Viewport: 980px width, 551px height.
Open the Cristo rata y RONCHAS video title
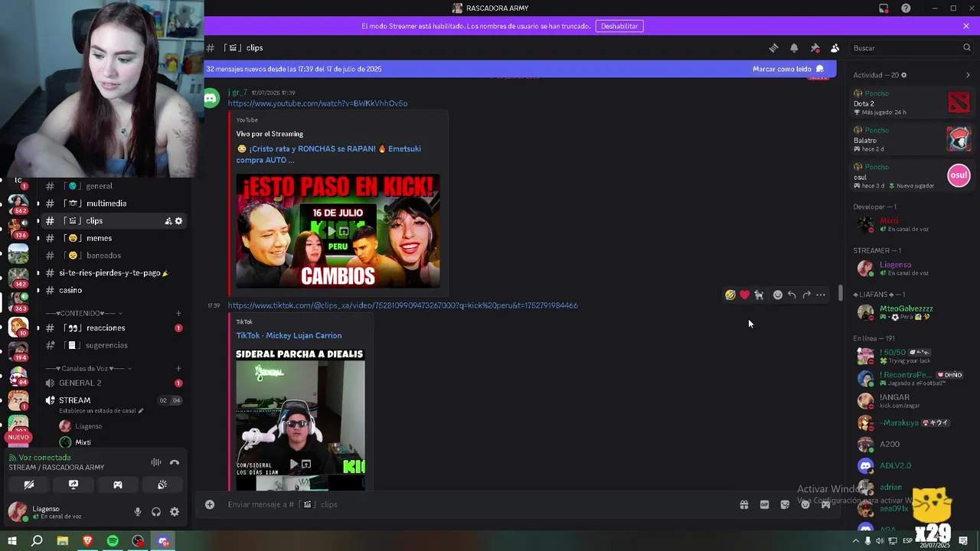tap(328, 155)
